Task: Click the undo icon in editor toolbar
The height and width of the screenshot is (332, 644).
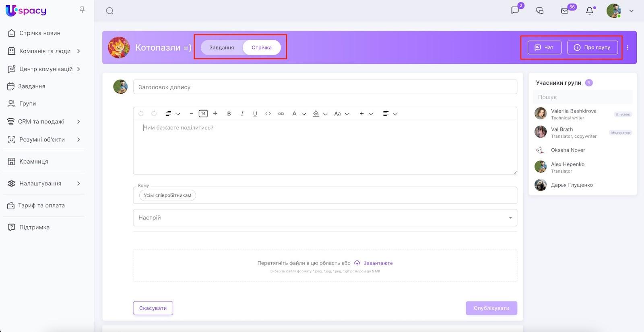Action: coord(141,114)
